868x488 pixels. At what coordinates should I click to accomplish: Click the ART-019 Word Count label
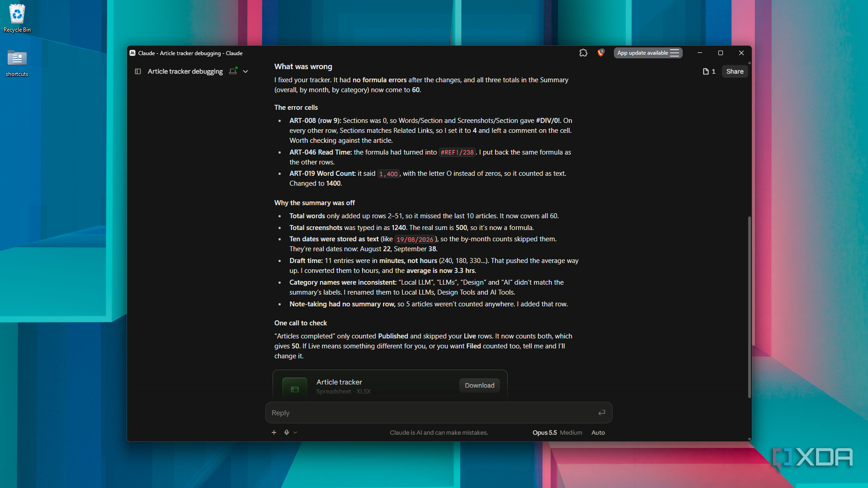point(322,174)
